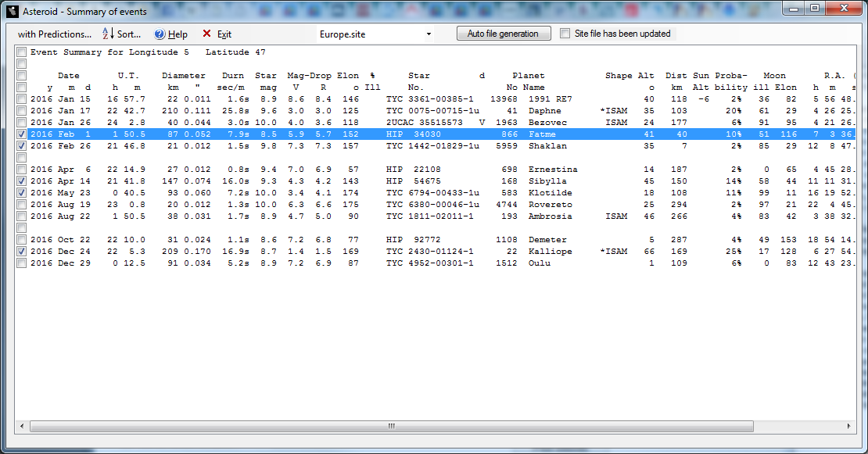
Task: Click the Sort A-Z icon
Action: 108,34
